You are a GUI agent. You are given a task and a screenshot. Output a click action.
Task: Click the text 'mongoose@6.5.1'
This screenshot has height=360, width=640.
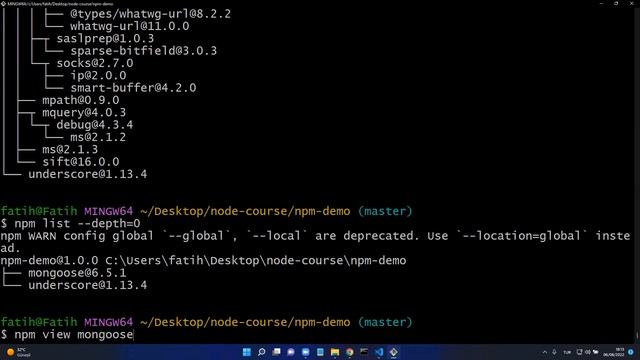pyautogui.click(x=77, y=273)
